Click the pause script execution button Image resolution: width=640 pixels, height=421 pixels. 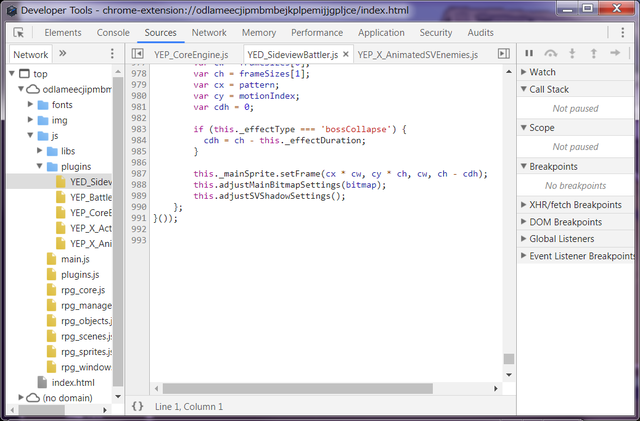[x=529, y=53]
